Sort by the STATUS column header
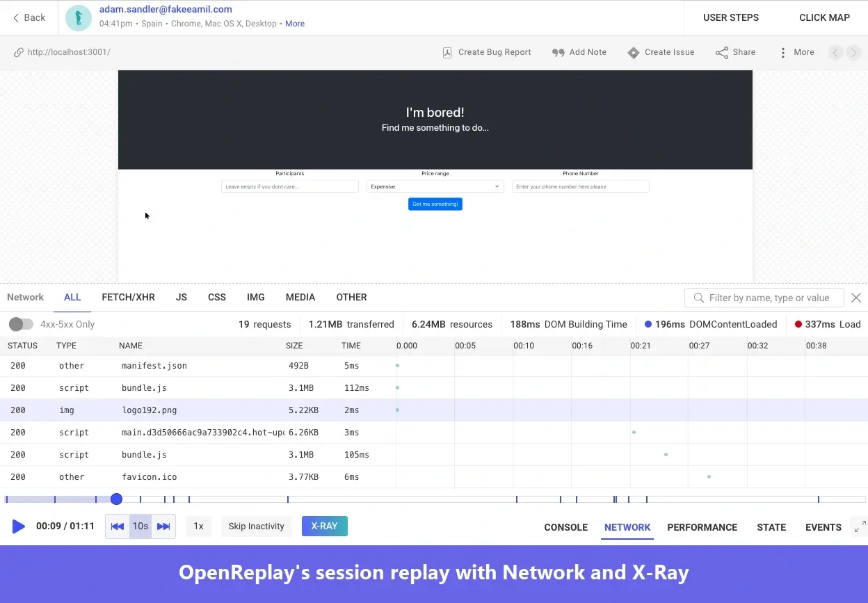 point(22,346)
